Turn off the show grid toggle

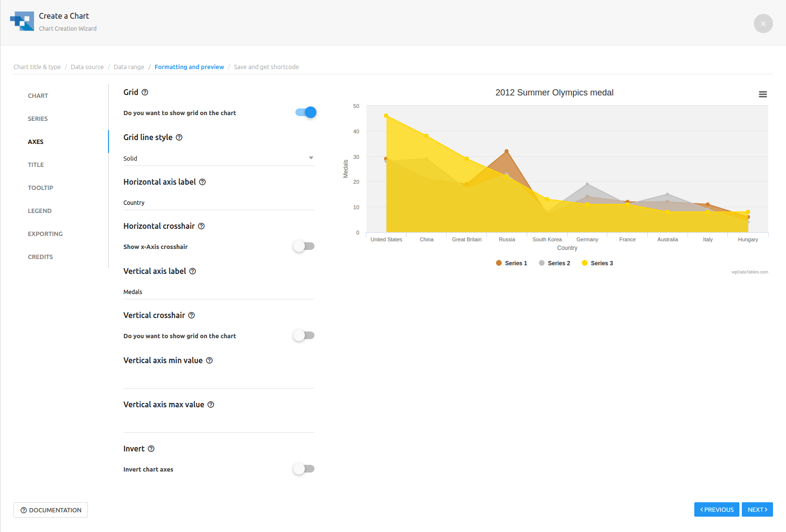306,112
